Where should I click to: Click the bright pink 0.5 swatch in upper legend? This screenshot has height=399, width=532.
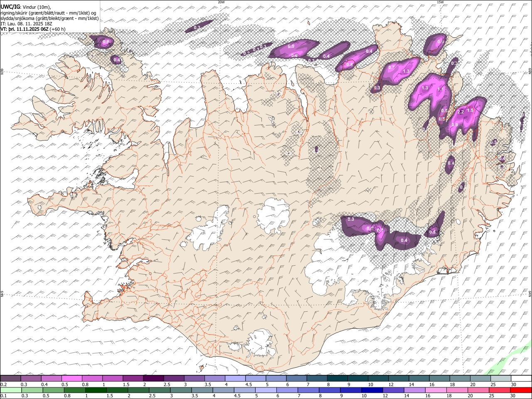click(x=71, y=379)
